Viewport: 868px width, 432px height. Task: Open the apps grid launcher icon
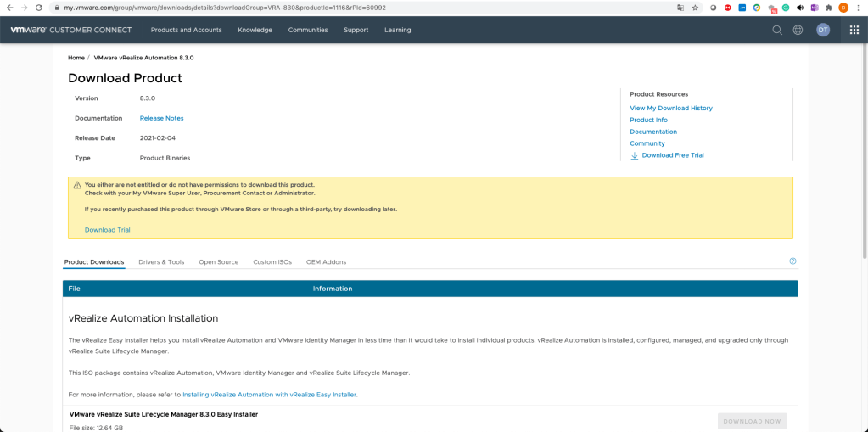854,30
